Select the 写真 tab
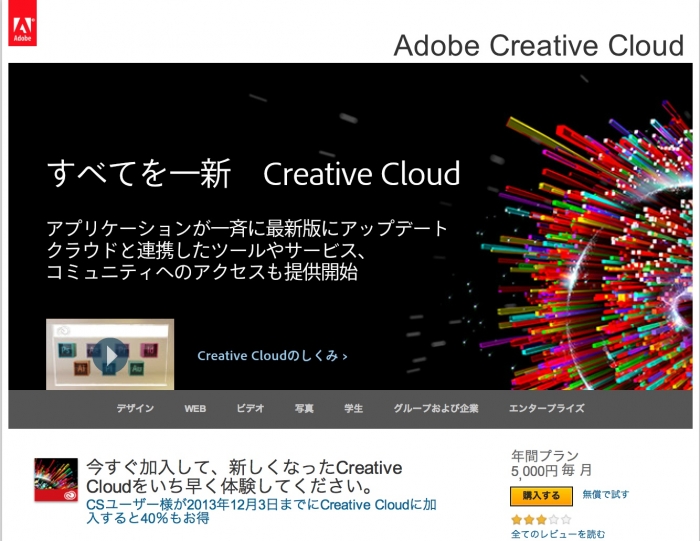Screen dimensions: 700x541 (304, 408)
